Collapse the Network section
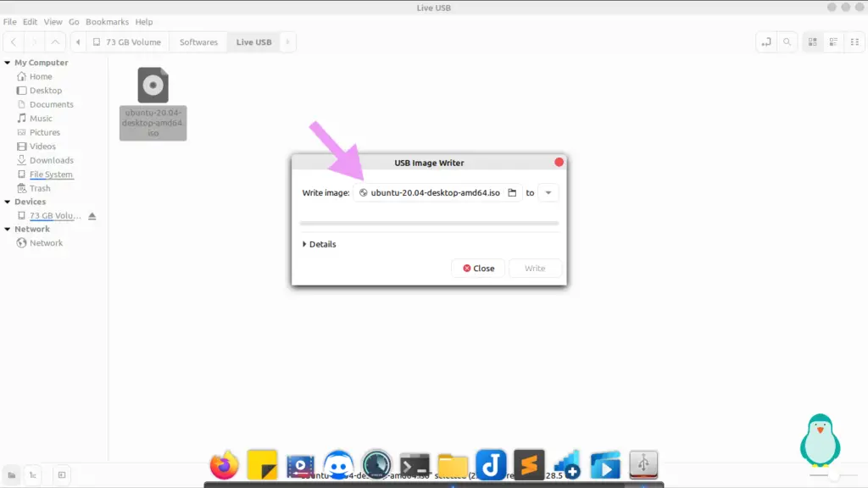Viewport: 868px width, 488px height. [7, 229]
